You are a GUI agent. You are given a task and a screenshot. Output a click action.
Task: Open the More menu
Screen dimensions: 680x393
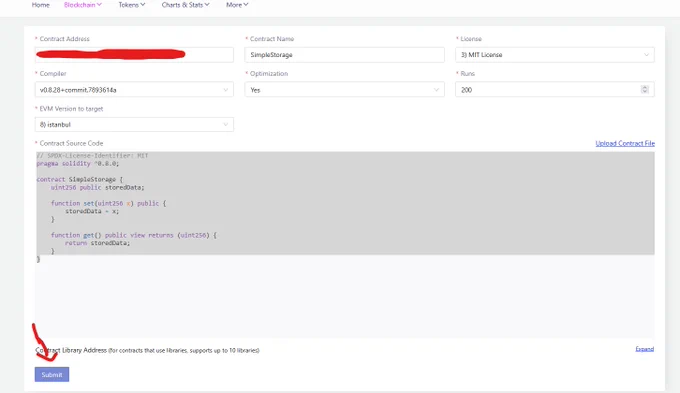coord(237,5)
